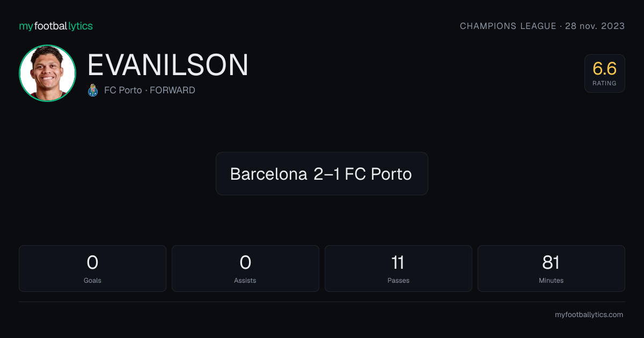Click the Passes stat card

point(398,268)
